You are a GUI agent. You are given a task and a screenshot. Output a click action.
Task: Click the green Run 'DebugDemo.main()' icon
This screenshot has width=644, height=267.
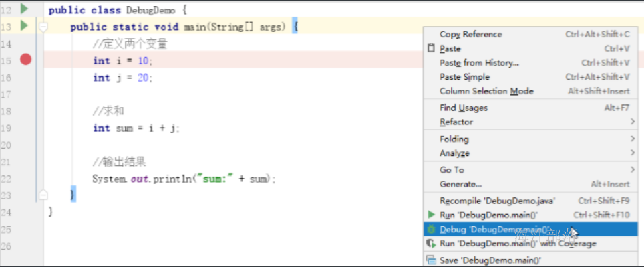click(x=431, y=215)
